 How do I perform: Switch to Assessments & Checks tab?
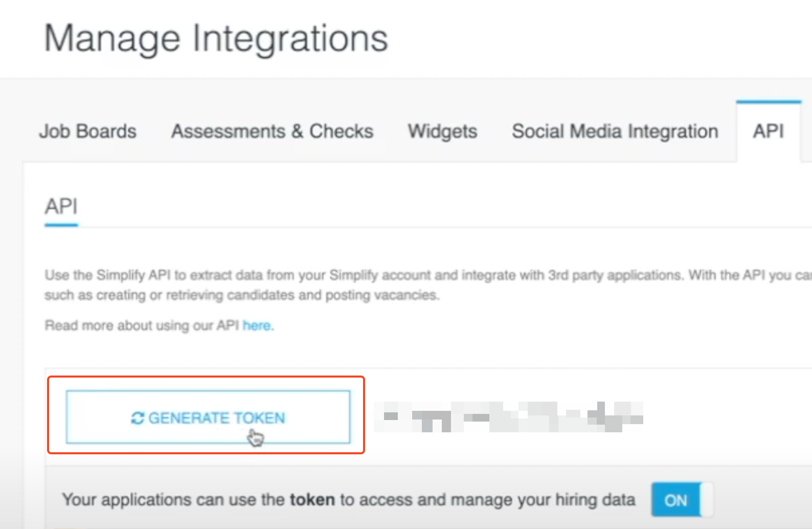tap(272, 131)
